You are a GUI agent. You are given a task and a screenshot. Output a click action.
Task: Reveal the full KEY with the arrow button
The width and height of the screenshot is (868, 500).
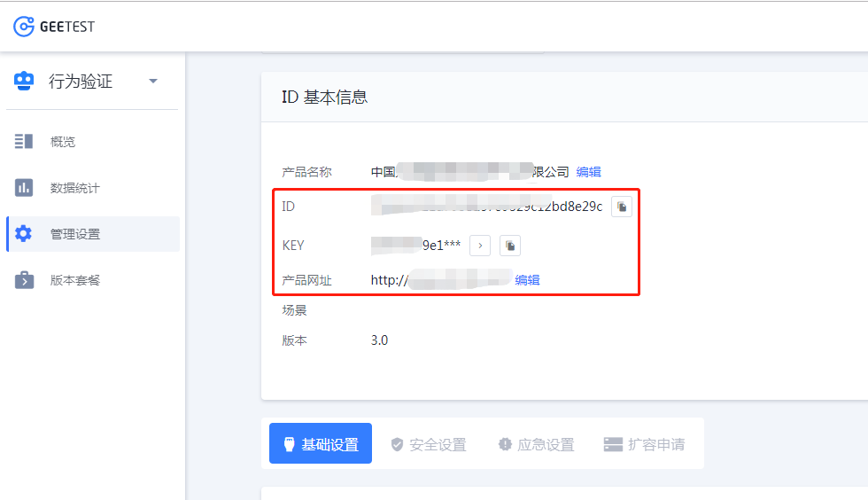coord(480,246)
